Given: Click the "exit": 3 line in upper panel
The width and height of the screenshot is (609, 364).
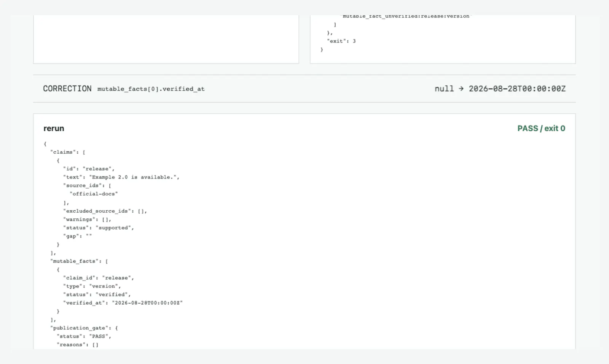Looking at the screenshot, I should 341,41.
